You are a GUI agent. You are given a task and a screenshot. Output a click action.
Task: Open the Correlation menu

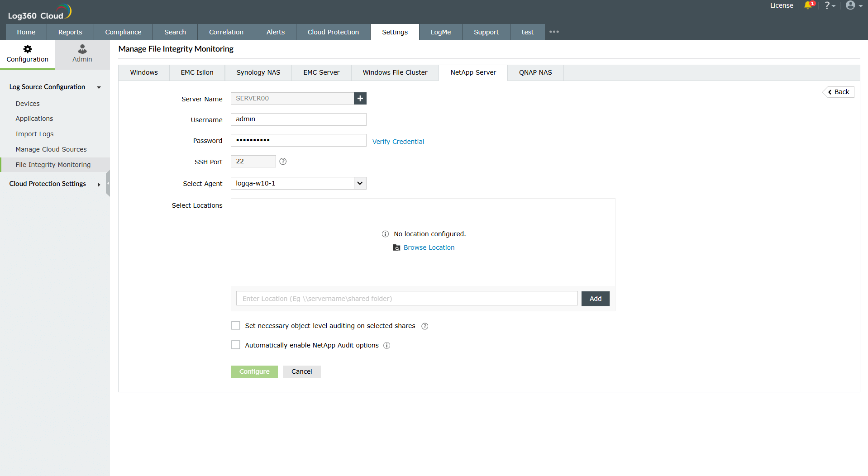tap(226, 32)
